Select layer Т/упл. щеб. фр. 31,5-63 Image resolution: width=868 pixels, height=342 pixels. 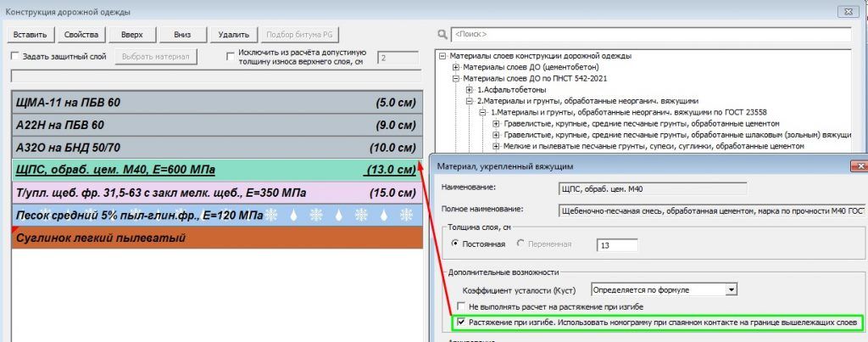click(x=217, y=193)
